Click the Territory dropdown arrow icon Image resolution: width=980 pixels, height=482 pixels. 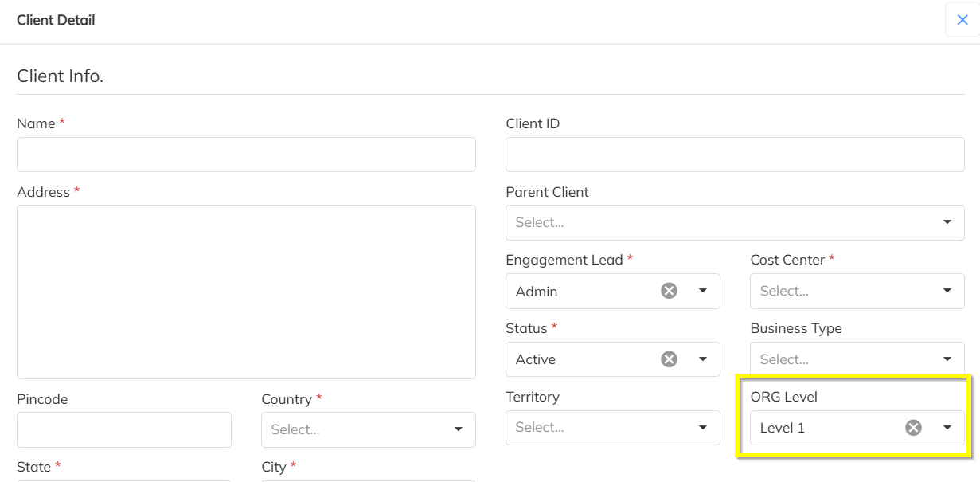point(703,428)
